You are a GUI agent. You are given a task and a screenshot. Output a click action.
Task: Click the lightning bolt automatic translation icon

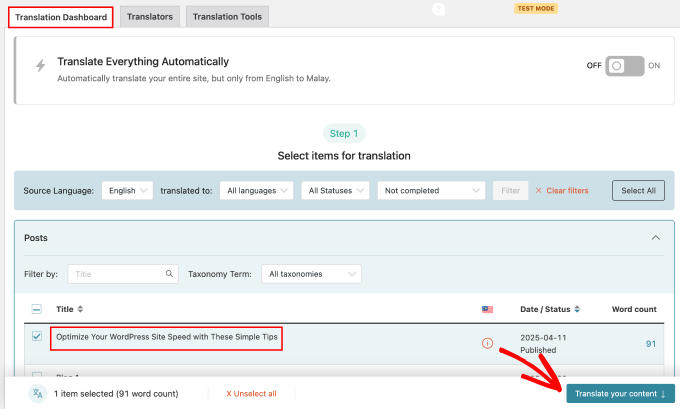[40, 66]
